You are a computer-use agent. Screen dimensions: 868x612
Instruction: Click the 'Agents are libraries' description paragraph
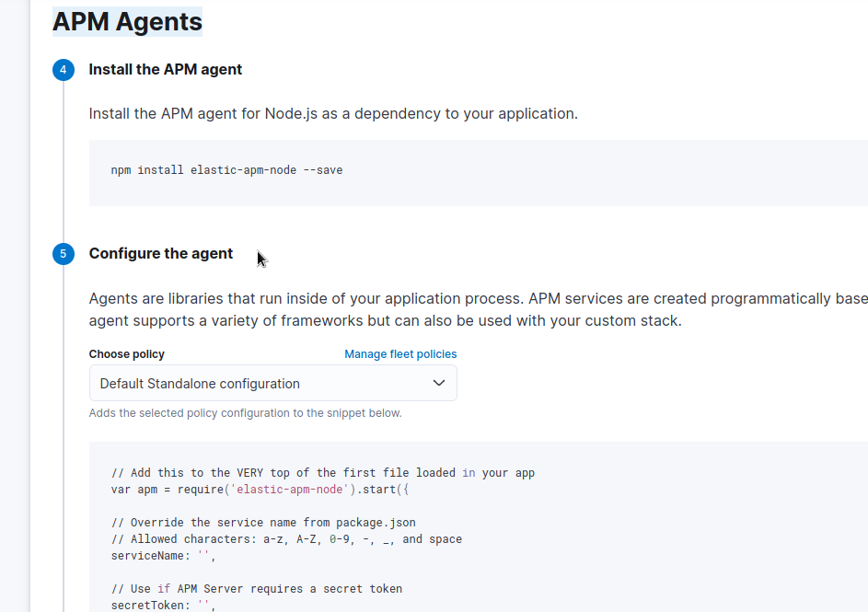click(479, 309)
